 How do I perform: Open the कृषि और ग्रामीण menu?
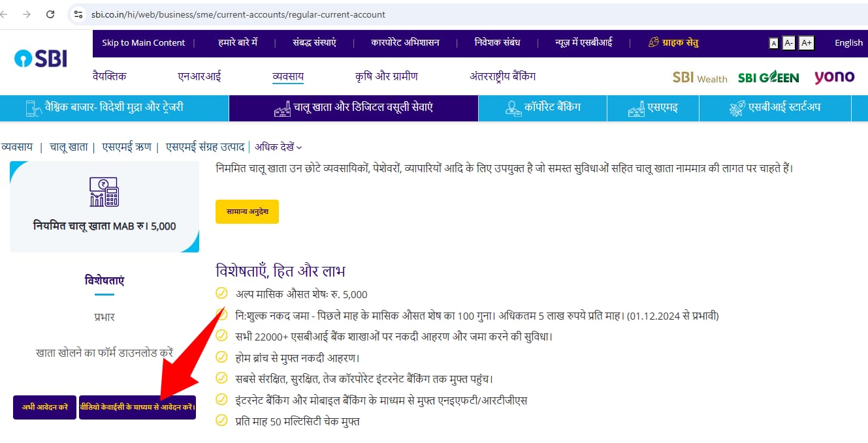[386, 76]
